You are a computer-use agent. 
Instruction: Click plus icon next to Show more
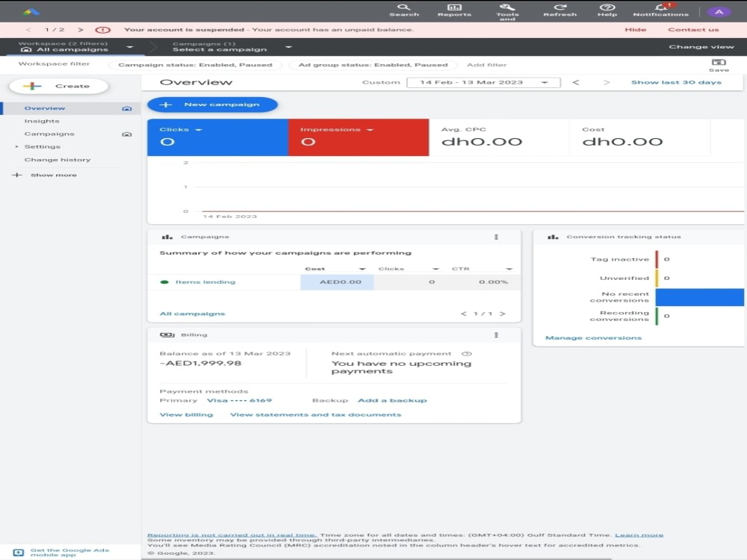coord(17,175)
